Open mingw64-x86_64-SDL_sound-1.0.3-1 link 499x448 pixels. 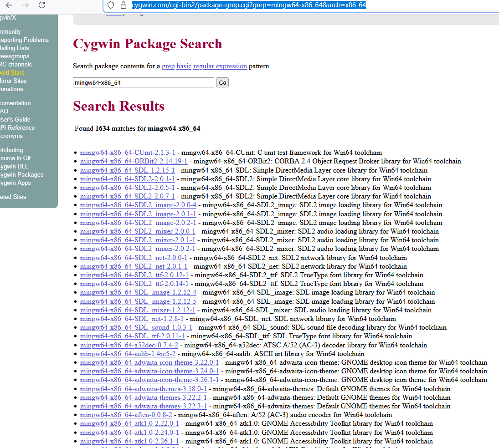[x=136, y=327]
